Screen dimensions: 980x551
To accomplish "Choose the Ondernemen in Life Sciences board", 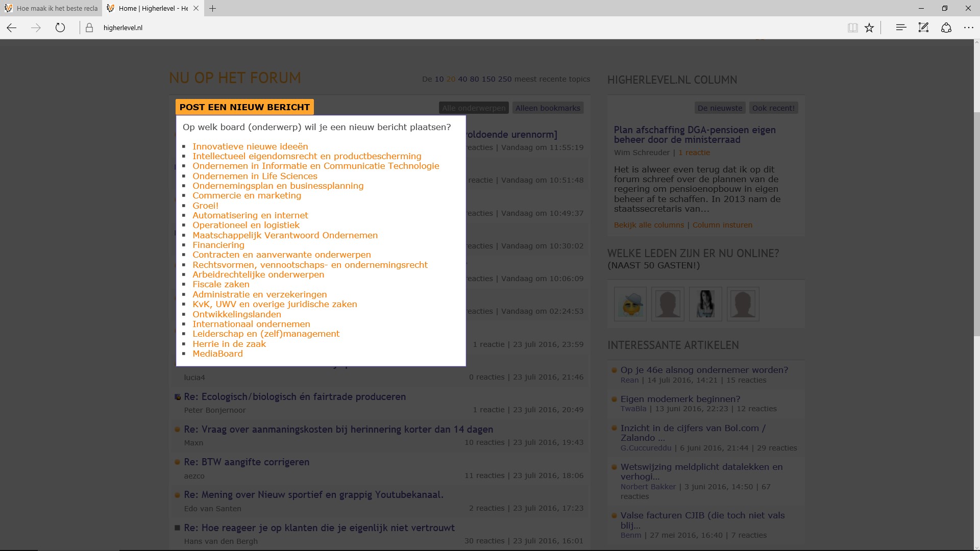I will coord(255,176).
